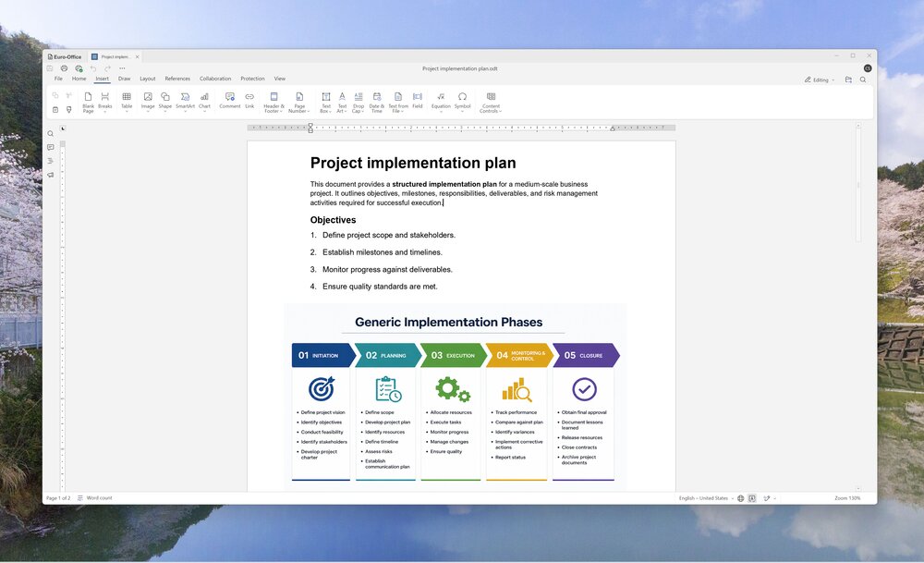Click the first-line indent marker on ruler

tap(310, 126)
